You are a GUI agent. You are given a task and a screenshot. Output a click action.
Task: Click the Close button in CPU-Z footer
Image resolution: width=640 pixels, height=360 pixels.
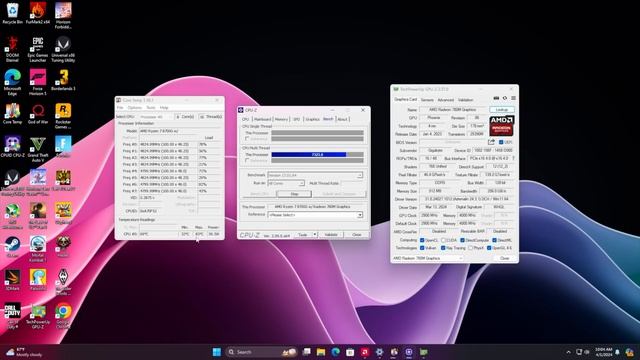point(357,235)
